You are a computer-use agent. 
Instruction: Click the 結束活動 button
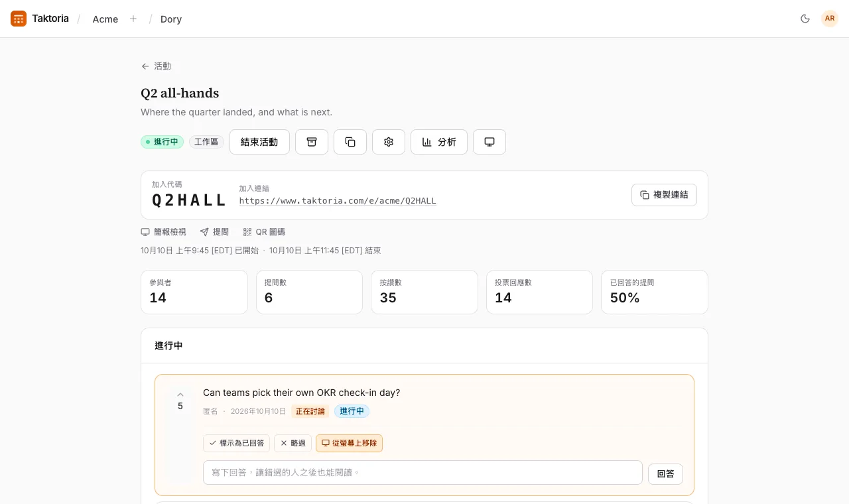click(x=259, y=142)
